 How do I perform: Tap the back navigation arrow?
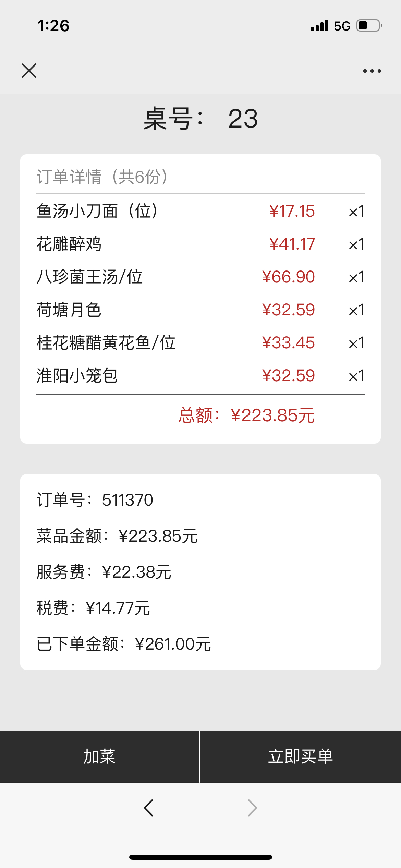coord(149,808)
